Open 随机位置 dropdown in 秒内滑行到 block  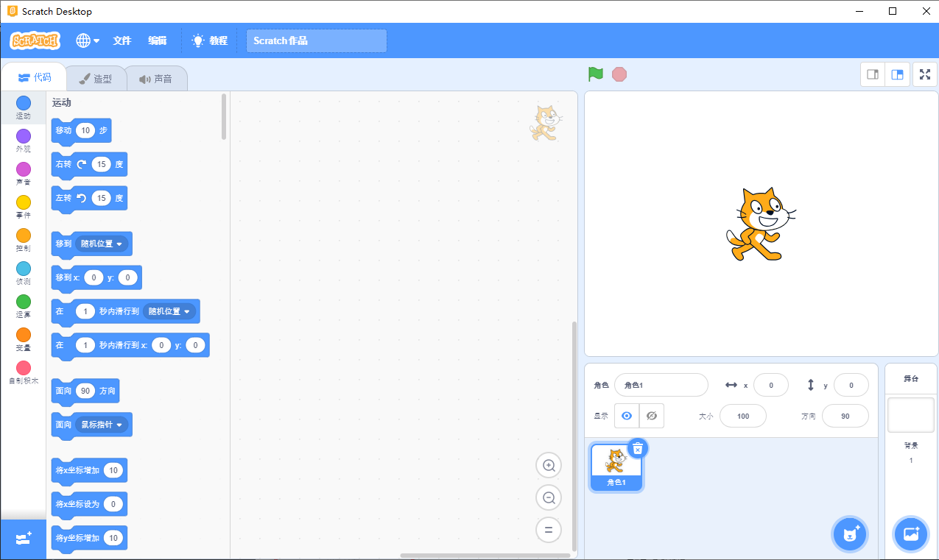[169, 311]
